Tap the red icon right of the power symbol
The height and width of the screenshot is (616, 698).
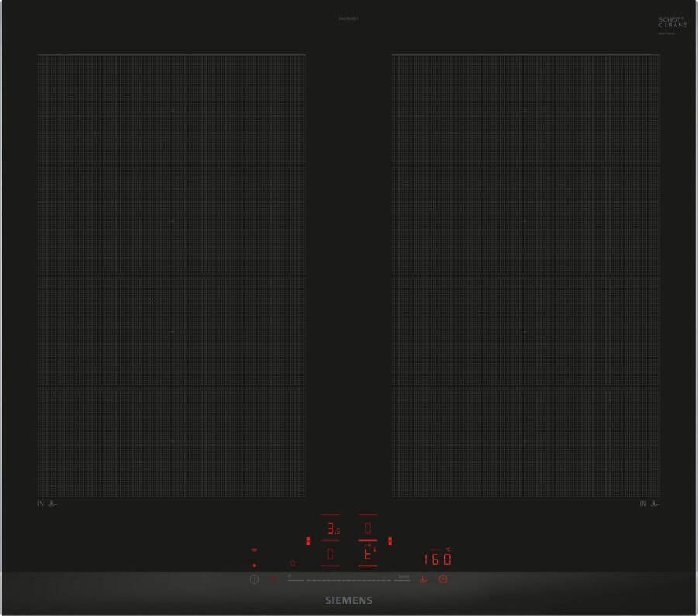click(x=273, y=579)
